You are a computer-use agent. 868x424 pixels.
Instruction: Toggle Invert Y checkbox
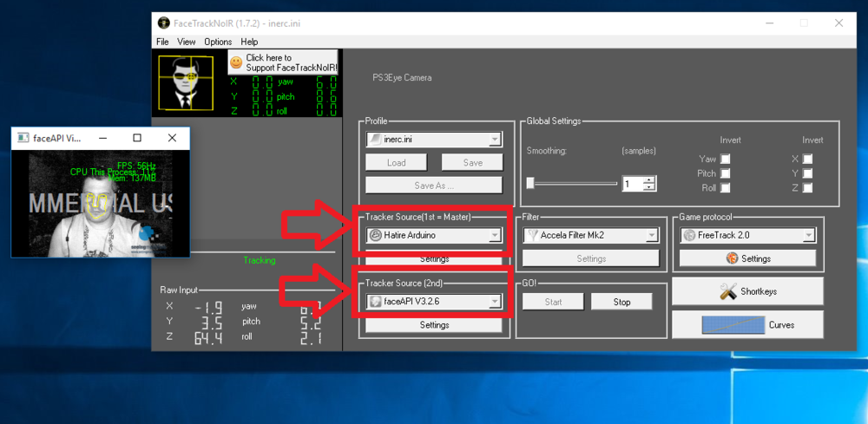tap(807, 173)
